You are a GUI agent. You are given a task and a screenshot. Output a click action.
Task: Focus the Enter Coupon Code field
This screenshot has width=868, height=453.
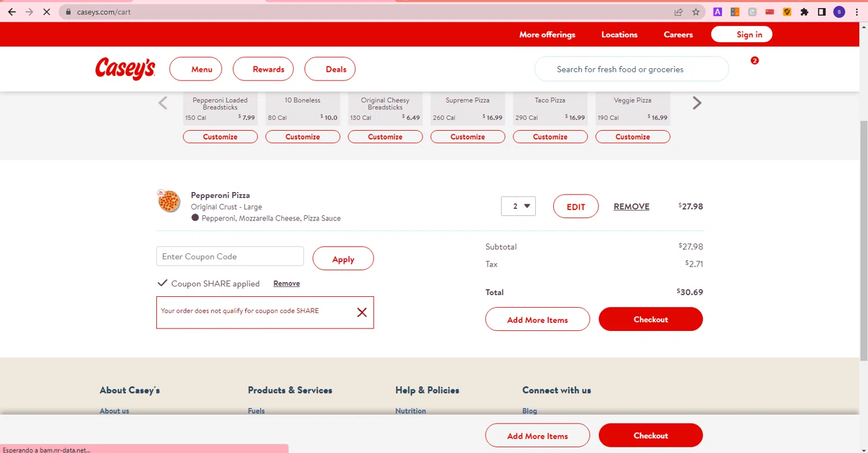(x=230, y=256)
